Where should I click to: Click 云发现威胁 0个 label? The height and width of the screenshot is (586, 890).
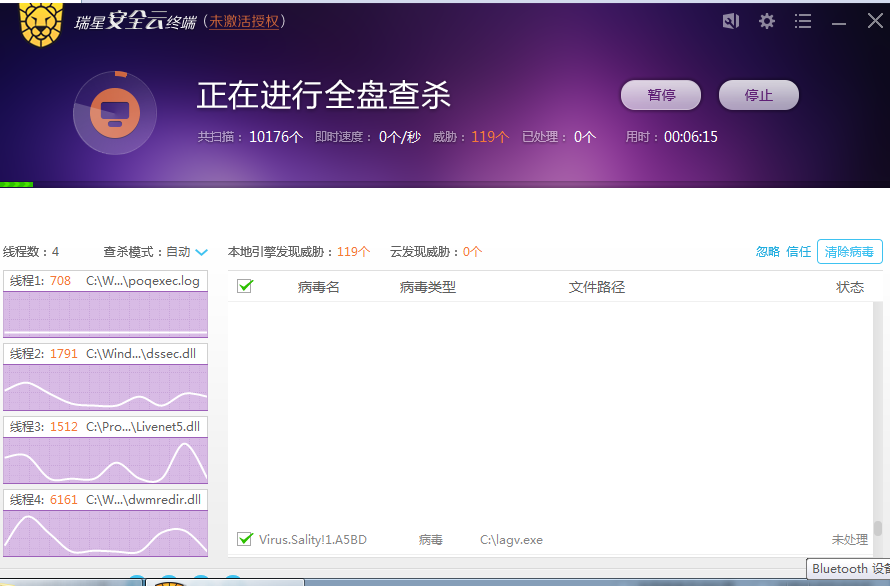click(x=436, y=252)
